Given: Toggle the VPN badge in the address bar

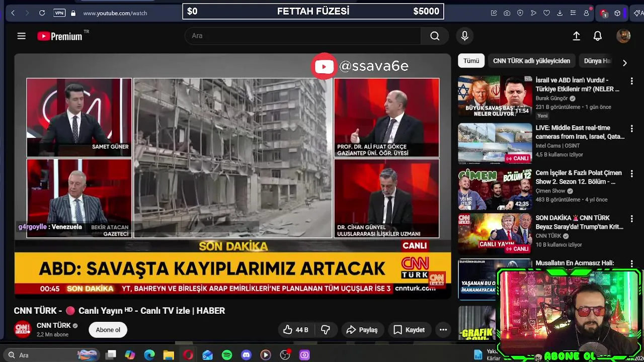Looking at the screenshot, I should pos(59,13).
